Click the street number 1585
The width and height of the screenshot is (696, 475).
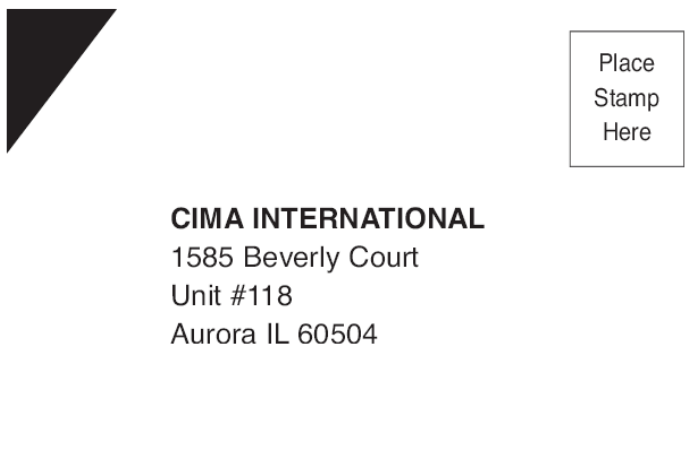202,257
